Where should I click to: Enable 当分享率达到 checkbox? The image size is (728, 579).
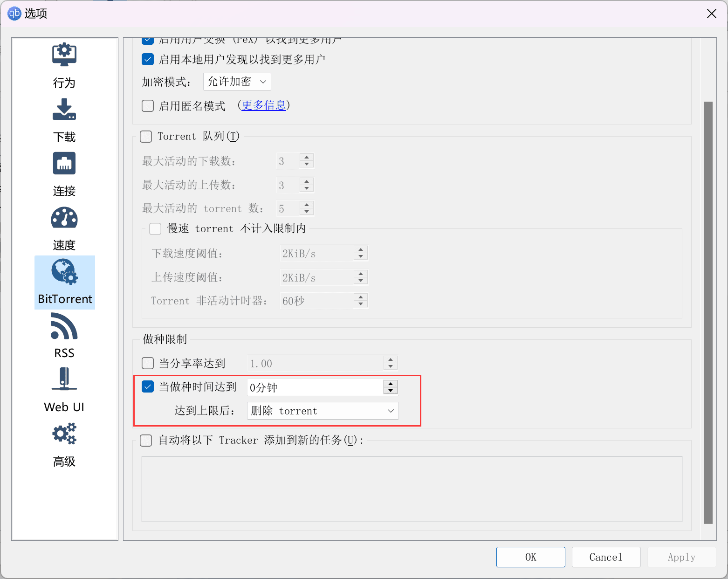(148, 363)
